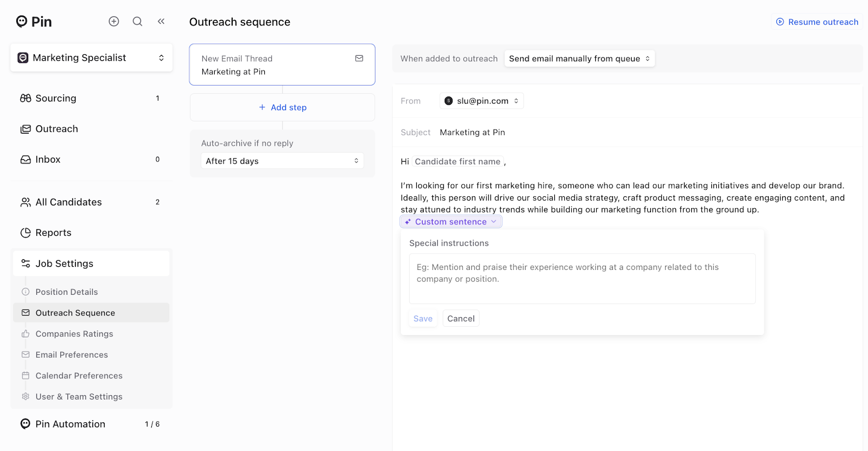Open Sourcing from the sidebar
This screenshot has width=868, height=451.
tap(56, 98)
